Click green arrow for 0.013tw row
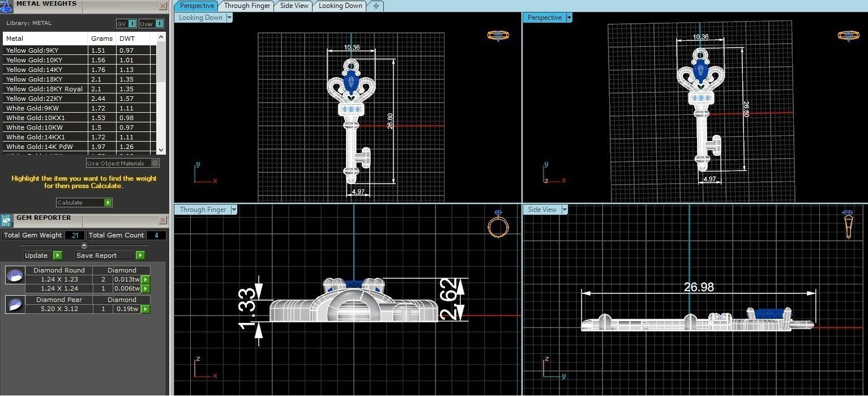 146,279
